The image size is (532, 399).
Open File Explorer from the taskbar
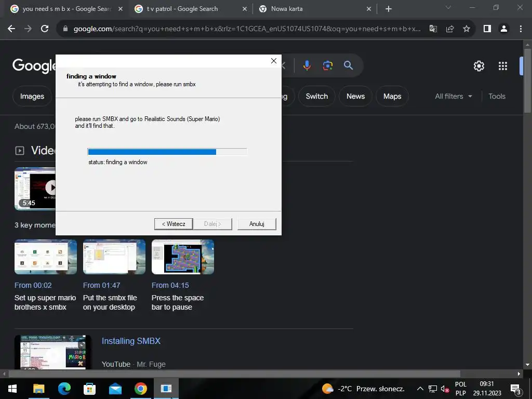click(x=38, y=389)
